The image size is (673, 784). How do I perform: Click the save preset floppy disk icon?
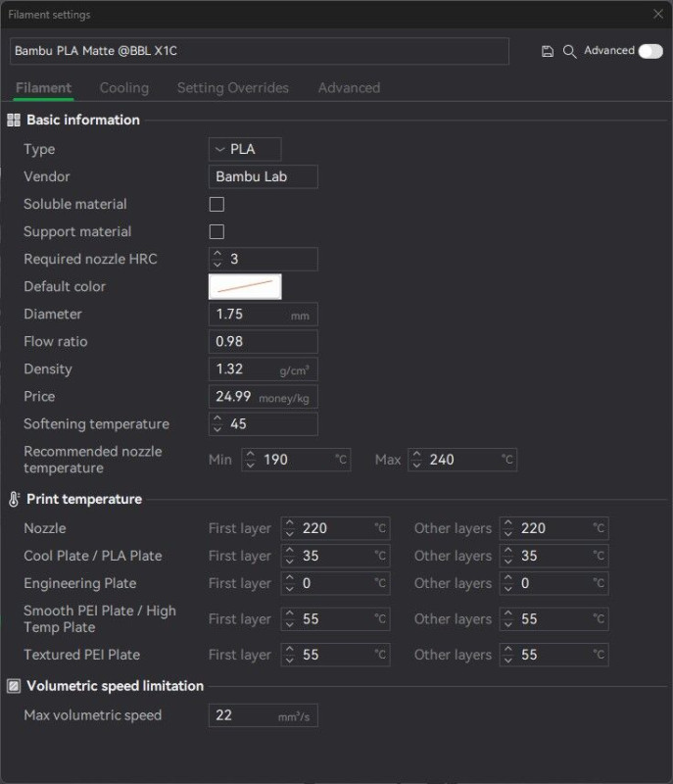[548, 51]
